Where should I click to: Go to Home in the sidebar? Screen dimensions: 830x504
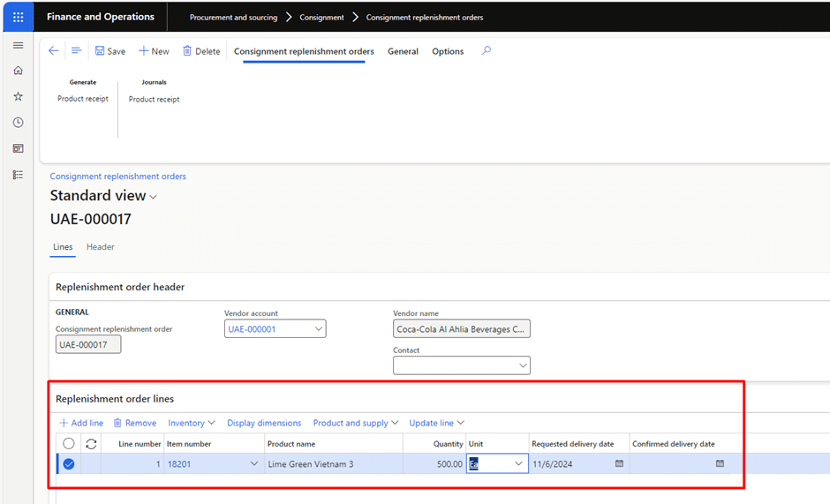click(18, 71)
